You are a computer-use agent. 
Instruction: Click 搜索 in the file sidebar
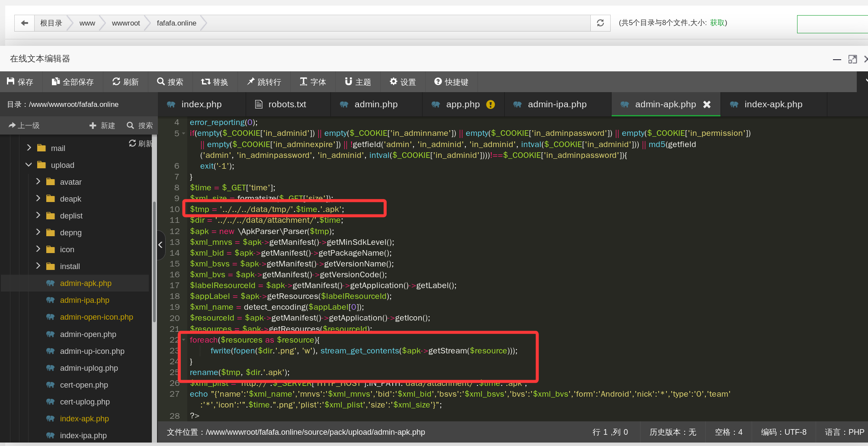[140, 125]
